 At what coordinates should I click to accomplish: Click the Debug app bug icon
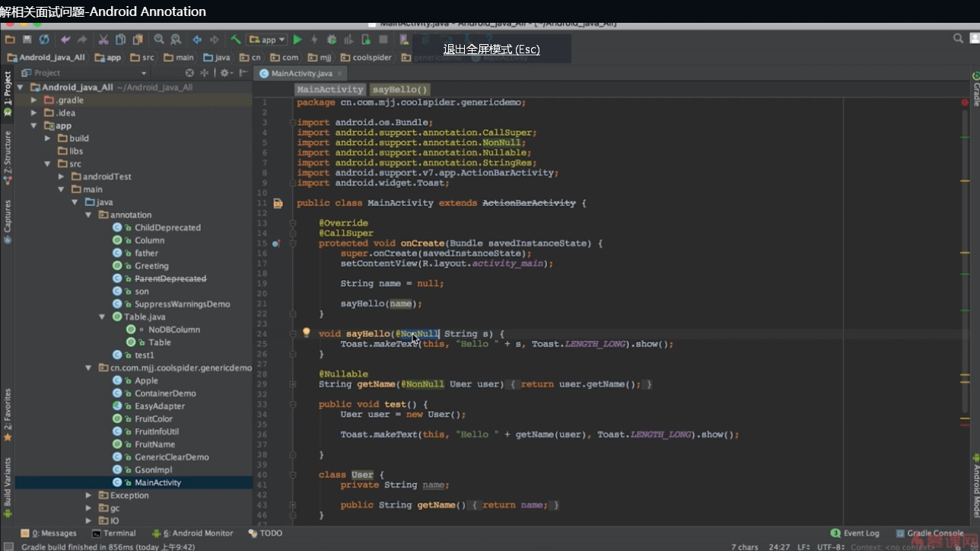332,40
